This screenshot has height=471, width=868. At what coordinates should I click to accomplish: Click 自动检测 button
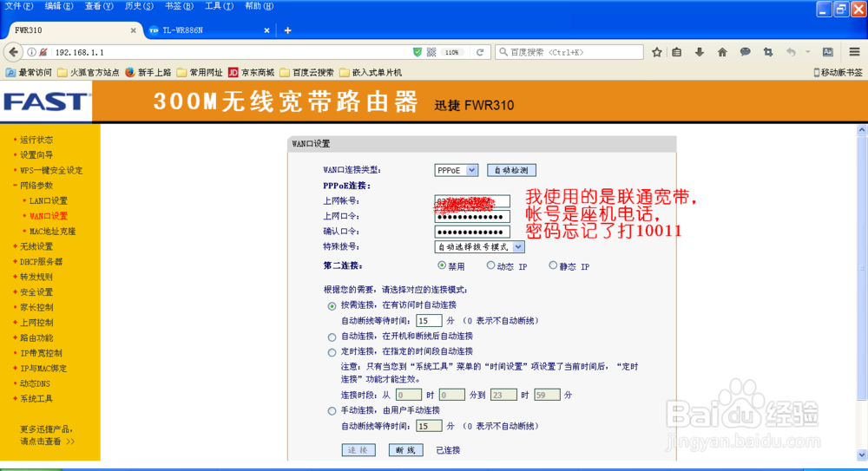(x=511, y=171)
